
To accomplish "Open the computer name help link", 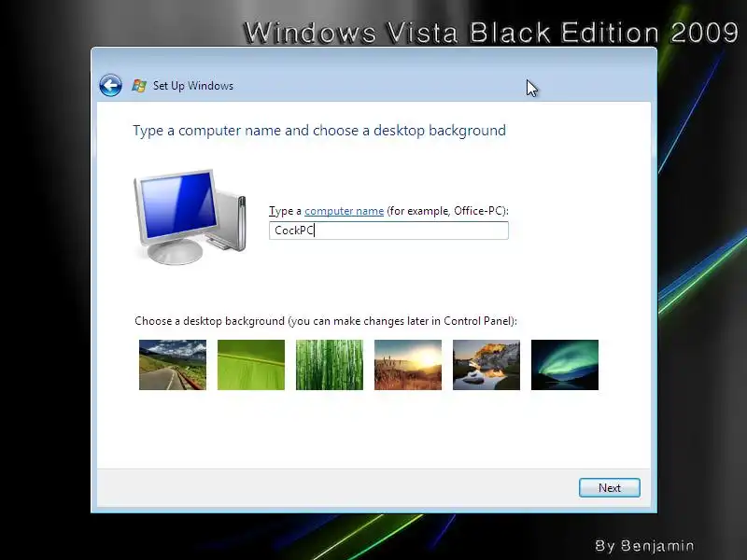I will (x=344, y=211).
